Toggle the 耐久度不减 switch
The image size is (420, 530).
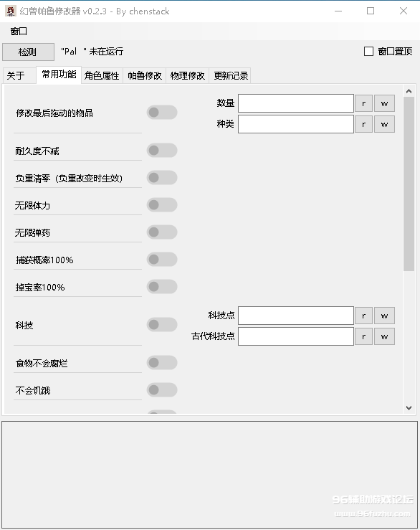162,151
